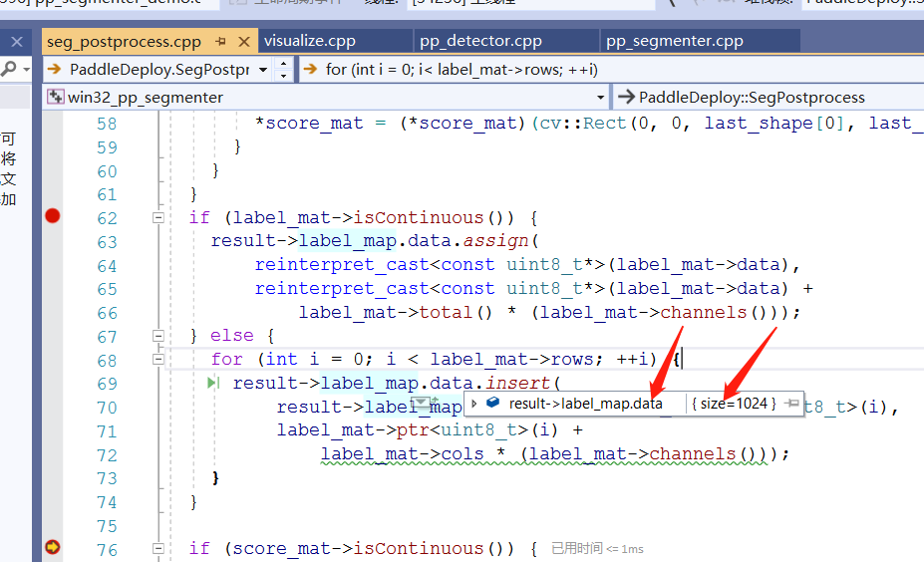Click label_mat->cols on line 72
The width and height of the screenshot is (924, 562).
point(402,454)
